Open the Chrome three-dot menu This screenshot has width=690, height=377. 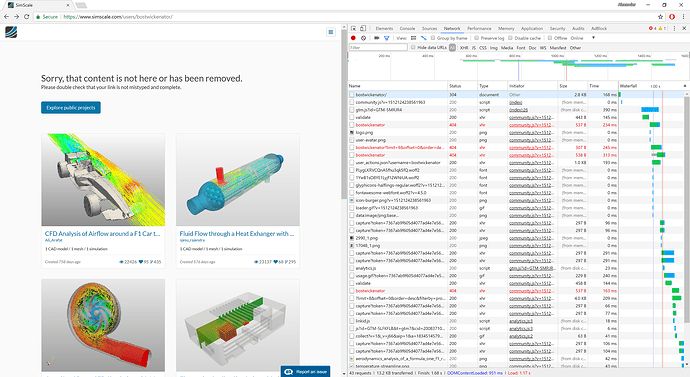coord(683,17)
